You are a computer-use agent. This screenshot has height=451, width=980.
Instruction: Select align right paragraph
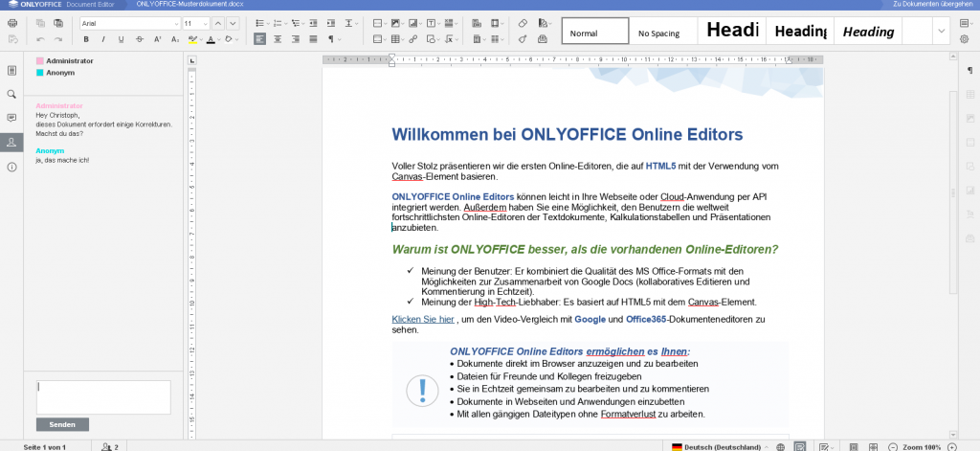pyautogui.click(x=296, y=39)
